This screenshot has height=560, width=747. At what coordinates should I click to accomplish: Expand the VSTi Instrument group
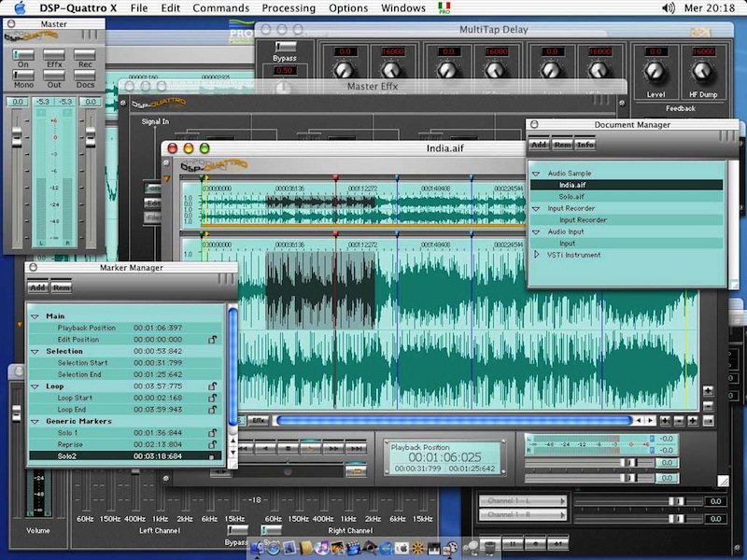(536, 255)
